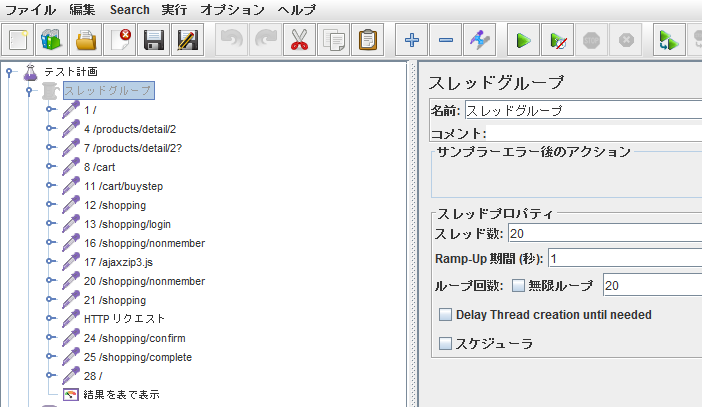Click the green Start run icon
Screen dimensions: 702x407
[x=521, y=41]
